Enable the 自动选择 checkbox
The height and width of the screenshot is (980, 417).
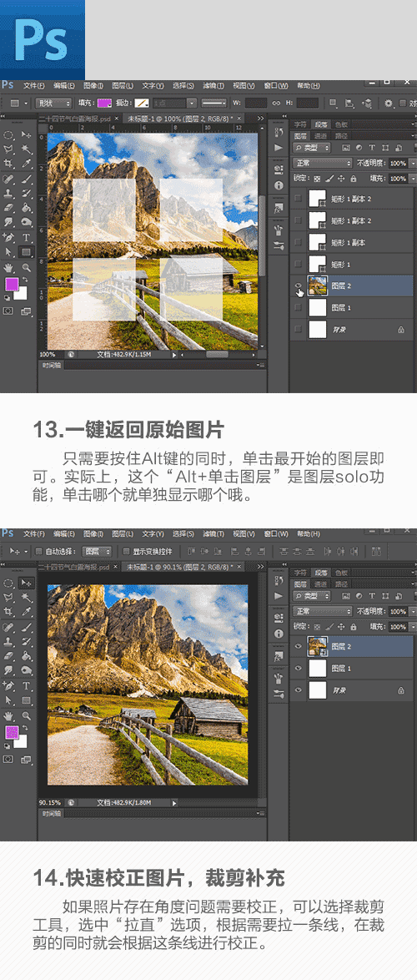click(38, 551)
